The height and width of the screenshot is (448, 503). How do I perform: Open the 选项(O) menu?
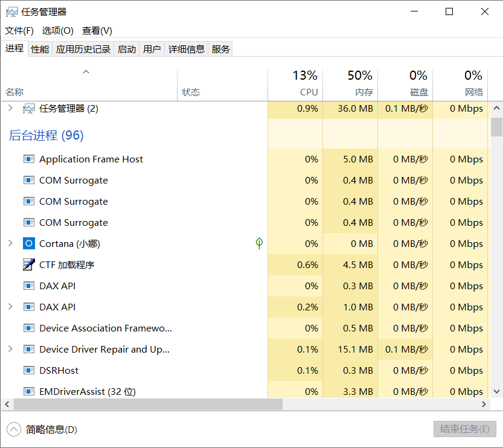pos(58,31)
